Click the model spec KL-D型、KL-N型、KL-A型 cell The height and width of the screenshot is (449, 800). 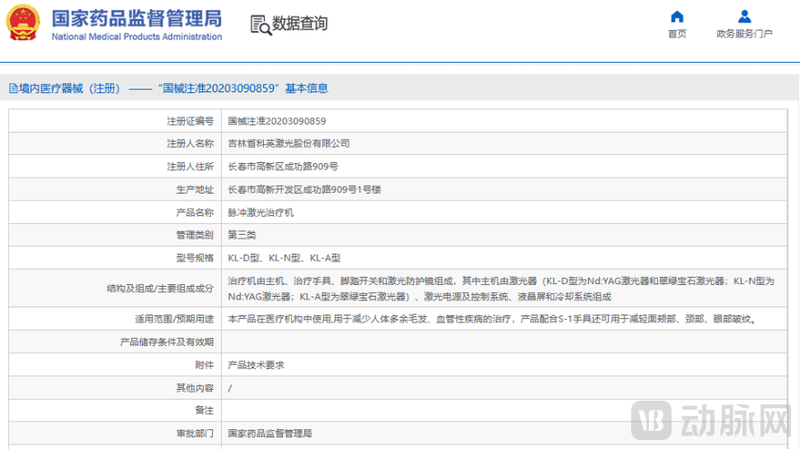(284, 258)
